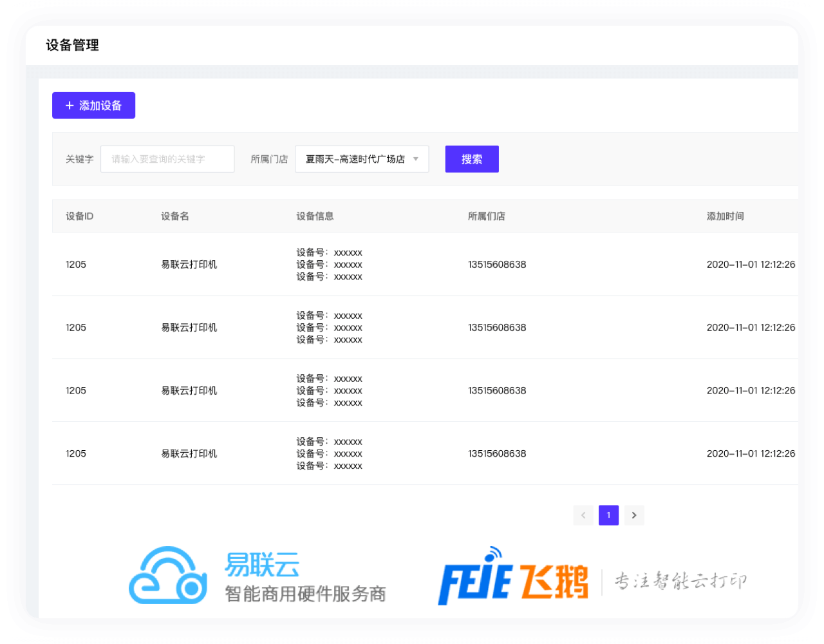
Task: Click the FEIE 飞鹅 logo
Action: point(513,576)
